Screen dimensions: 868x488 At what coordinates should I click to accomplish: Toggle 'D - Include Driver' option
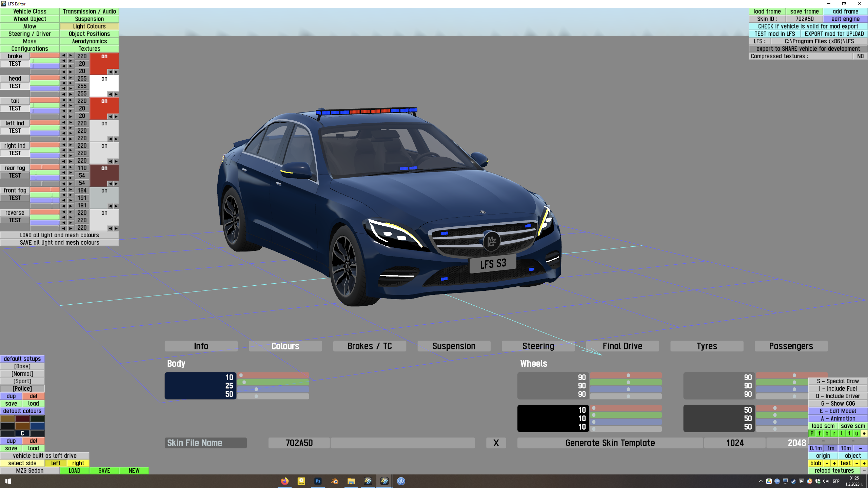coord(838,396)
